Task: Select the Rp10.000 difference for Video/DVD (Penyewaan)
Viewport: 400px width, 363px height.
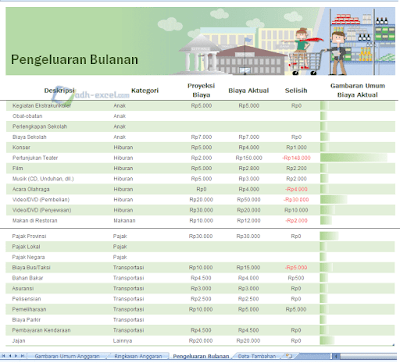Action: 296,210
